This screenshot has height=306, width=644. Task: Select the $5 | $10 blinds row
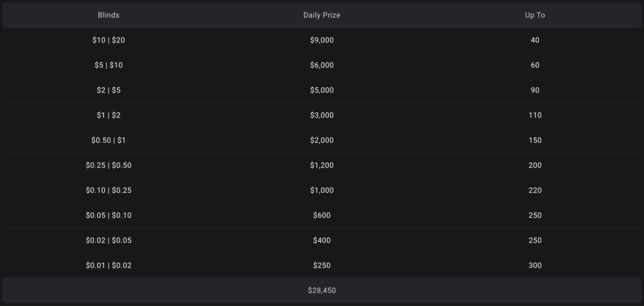pyautogui.click(x=109, y=65)
